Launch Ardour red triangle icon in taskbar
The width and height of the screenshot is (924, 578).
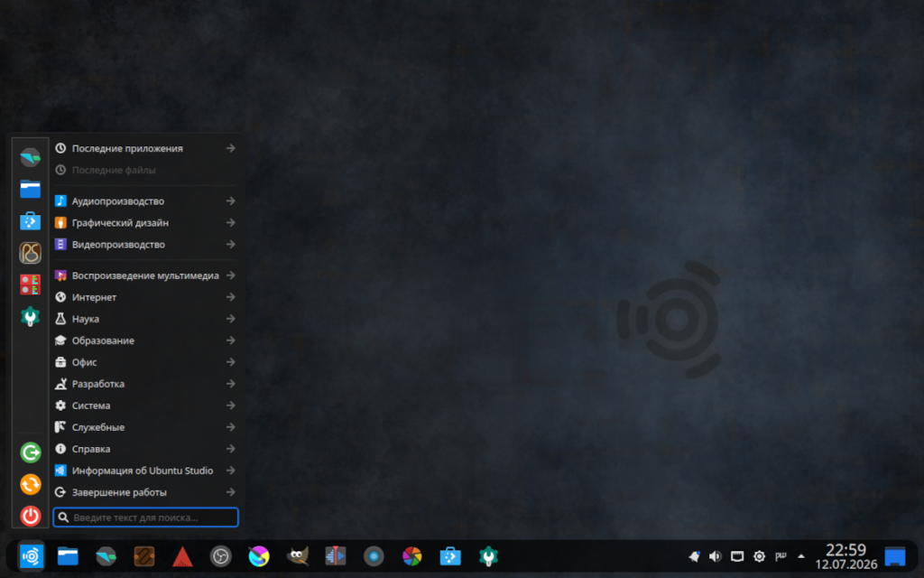coord(182,556)
